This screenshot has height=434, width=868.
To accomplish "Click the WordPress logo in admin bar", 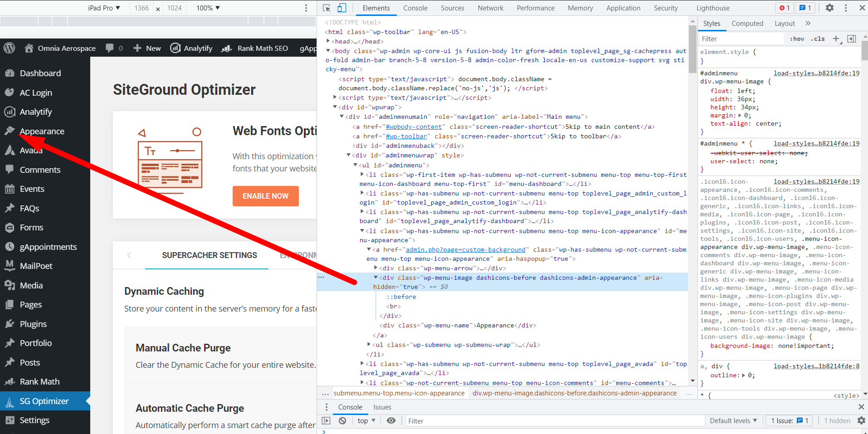I will pyautogui.click(x=9, y=48).
